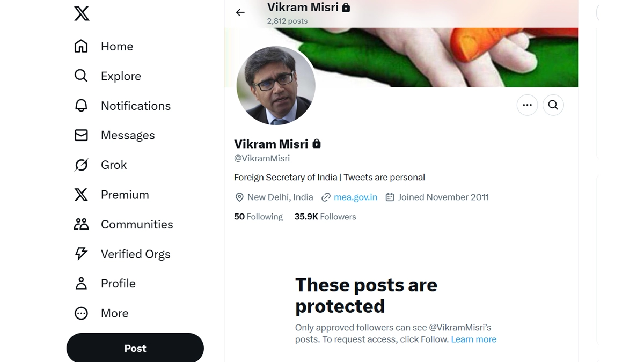View the 35.9K Followers list
Image resolution: width=644 pixels, height=362 pixels.
(325, 217)
